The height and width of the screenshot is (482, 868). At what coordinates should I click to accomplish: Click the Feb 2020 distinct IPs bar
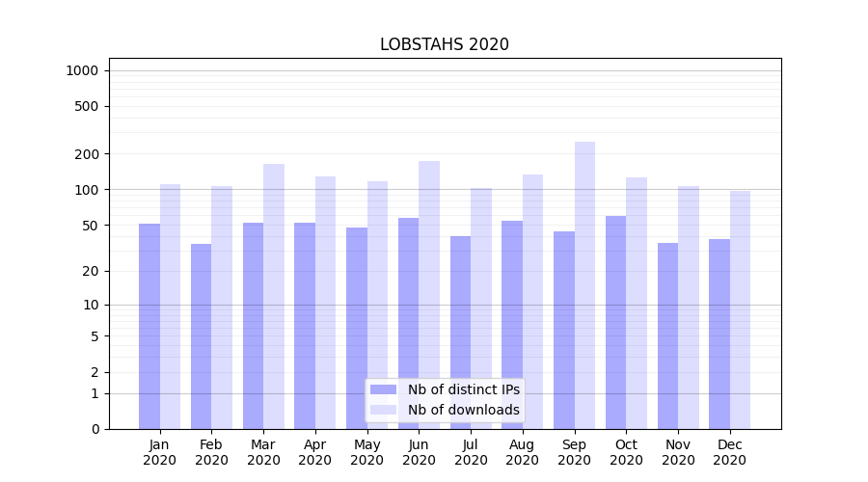[201, 335]
